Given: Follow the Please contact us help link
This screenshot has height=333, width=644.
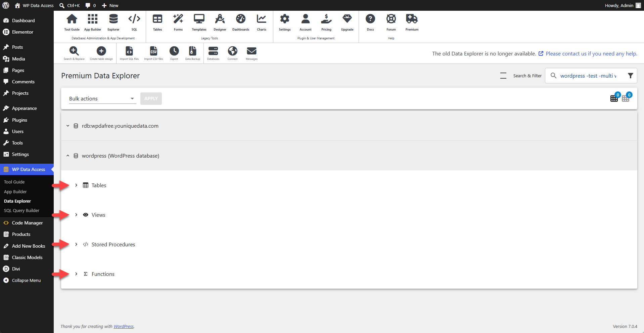Looking at the screenshot, I should pos(591,53).
